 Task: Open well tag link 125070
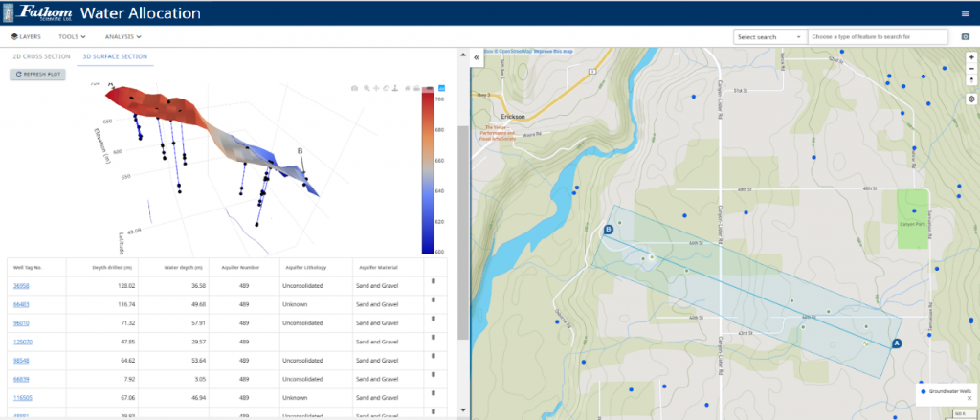coord(23,342)
